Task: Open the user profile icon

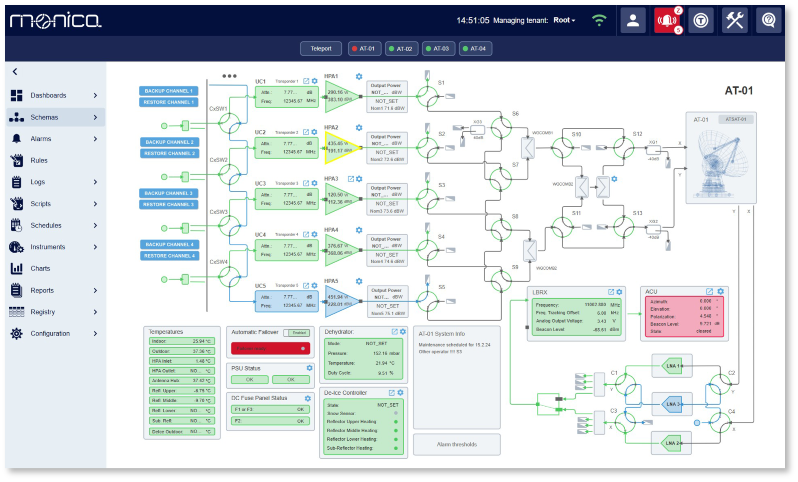Action: click(x=633, y=20)
